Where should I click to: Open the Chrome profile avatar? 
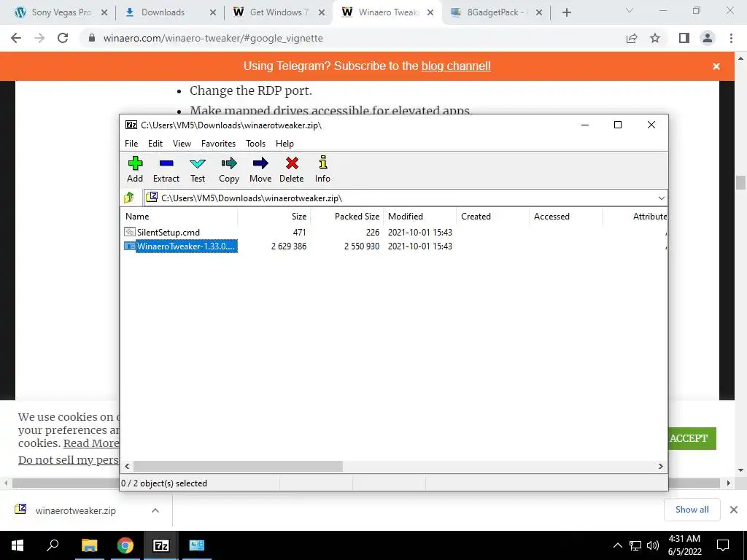(708, 38)
